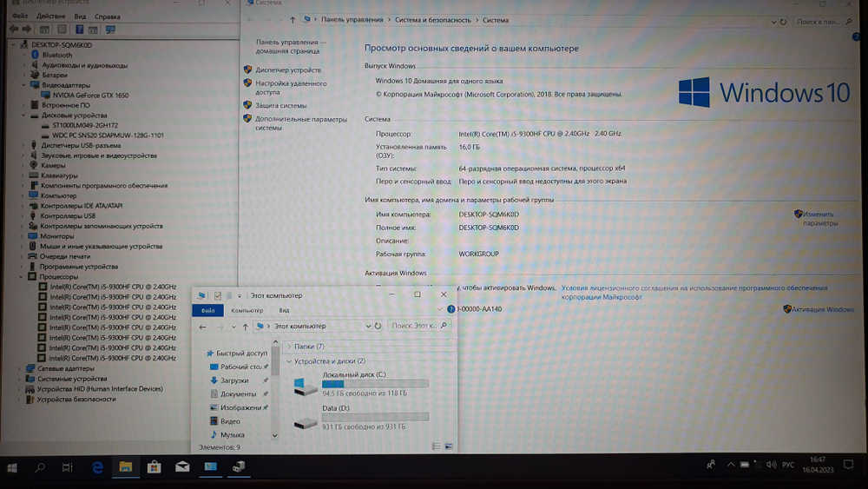Image resolution: width=868 pixels, height=489 pixels.
Task: Click up arrow in Explorer window
Action: click(246, 327)
